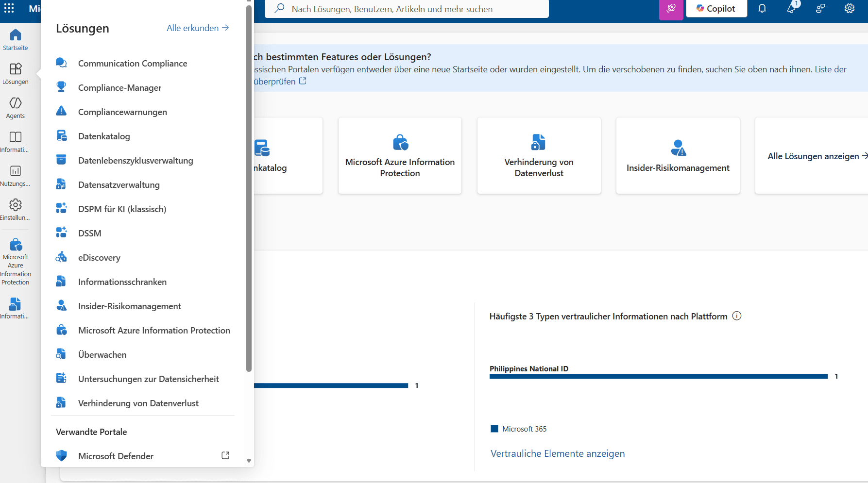Click the Datenlebenszyklusverwaltung icon
The width and height of the screenshot is (868, 483).
[61, 160]
